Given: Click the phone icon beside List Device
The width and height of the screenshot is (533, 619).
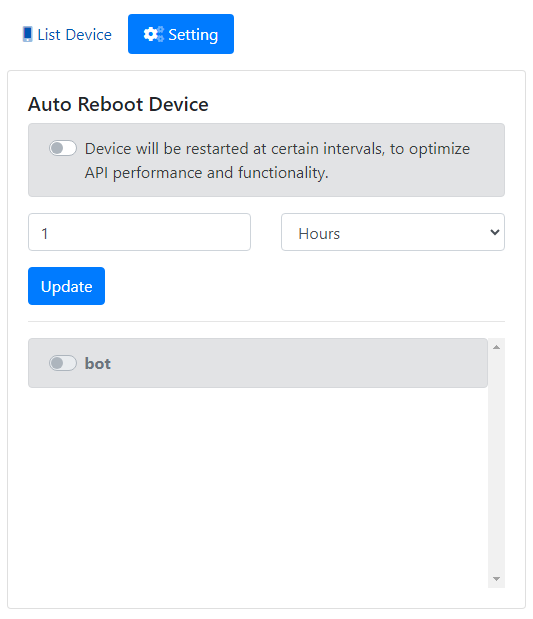Looking at the screenshot, I should 27,34.
